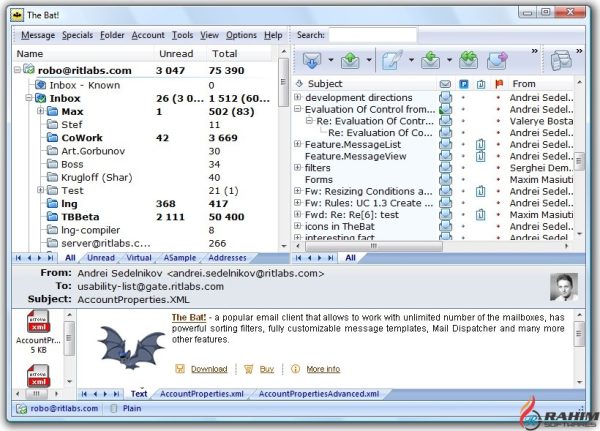Click the Download link

point(209,369)
